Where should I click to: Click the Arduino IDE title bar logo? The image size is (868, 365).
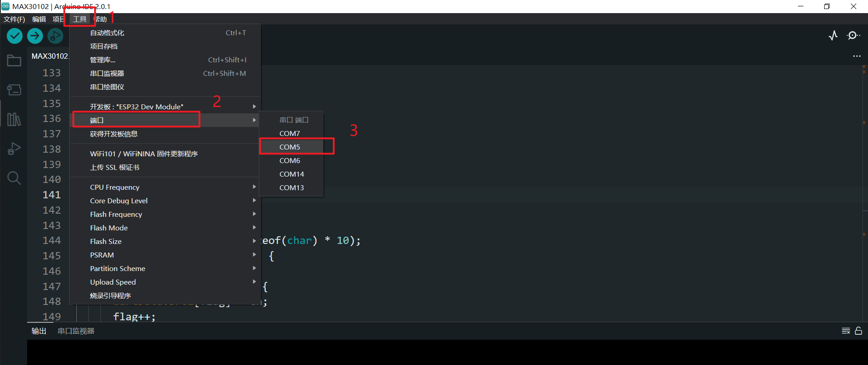pyautogui.click(x=5, y=6)
